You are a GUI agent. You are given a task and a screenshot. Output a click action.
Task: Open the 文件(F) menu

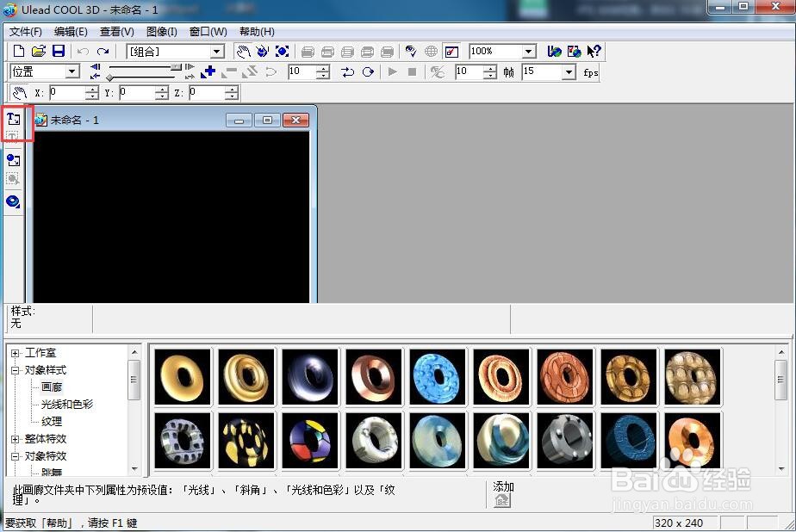pos(25,32)
